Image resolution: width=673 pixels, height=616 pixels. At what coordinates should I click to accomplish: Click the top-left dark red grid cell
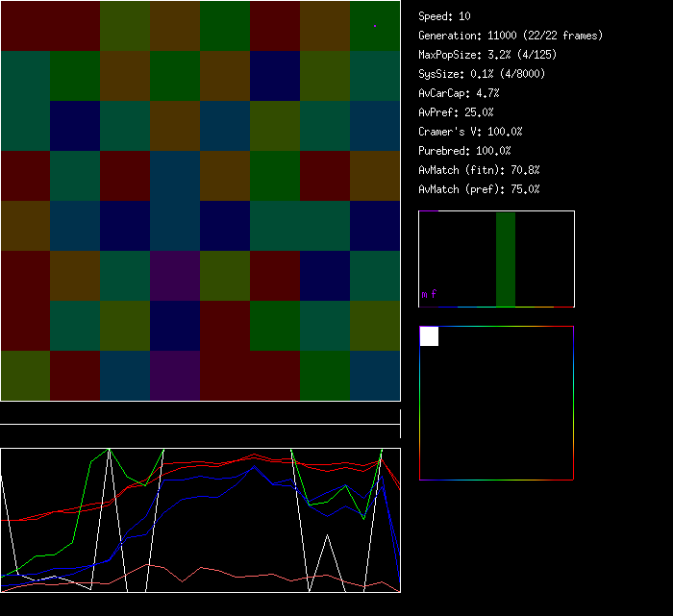pyautogui.click(x=25, y=26)
